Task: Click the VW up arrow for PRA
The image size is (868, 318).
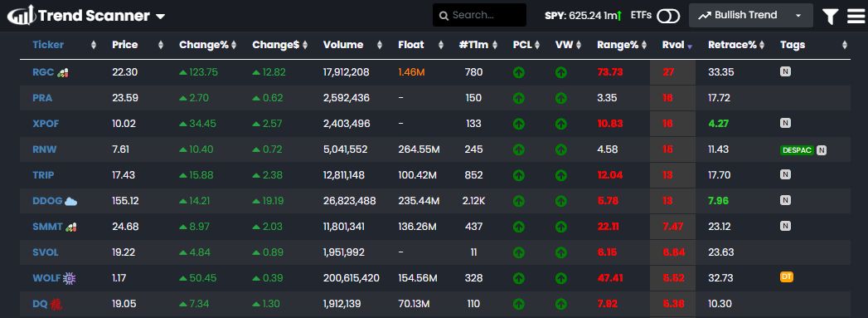Action: (560, 98)
